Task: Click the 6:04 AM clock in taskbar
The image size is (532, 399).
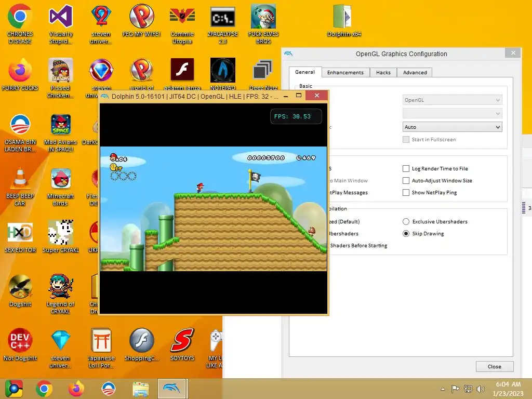Action: click(x=508, y=384)
